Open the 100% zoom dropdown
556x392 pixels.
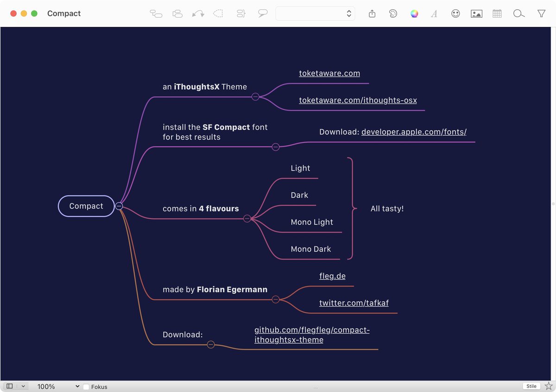point(58,386)
